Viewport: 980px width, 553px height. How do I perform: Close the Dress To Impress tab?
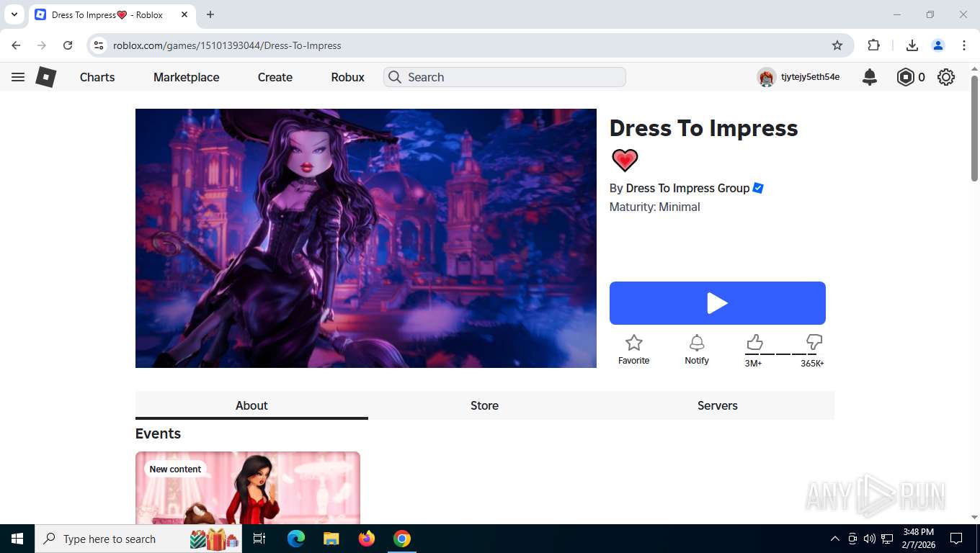184,14
